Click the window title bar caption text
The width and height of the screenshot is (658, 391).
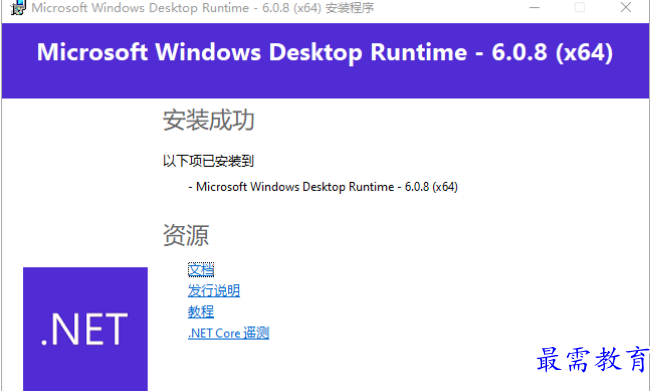(x=203, y=8)
